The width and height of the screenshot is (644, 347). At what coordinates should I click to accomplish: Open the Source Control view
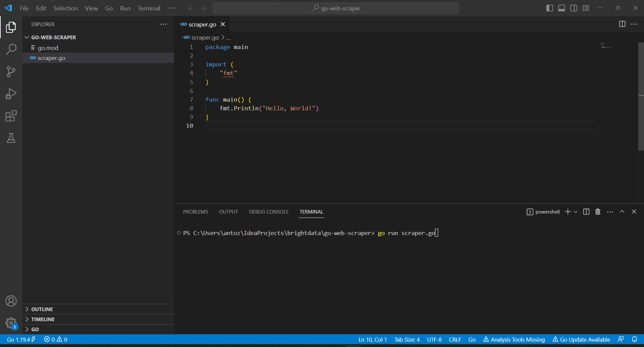pyautogui.click(x=11, y=71)
